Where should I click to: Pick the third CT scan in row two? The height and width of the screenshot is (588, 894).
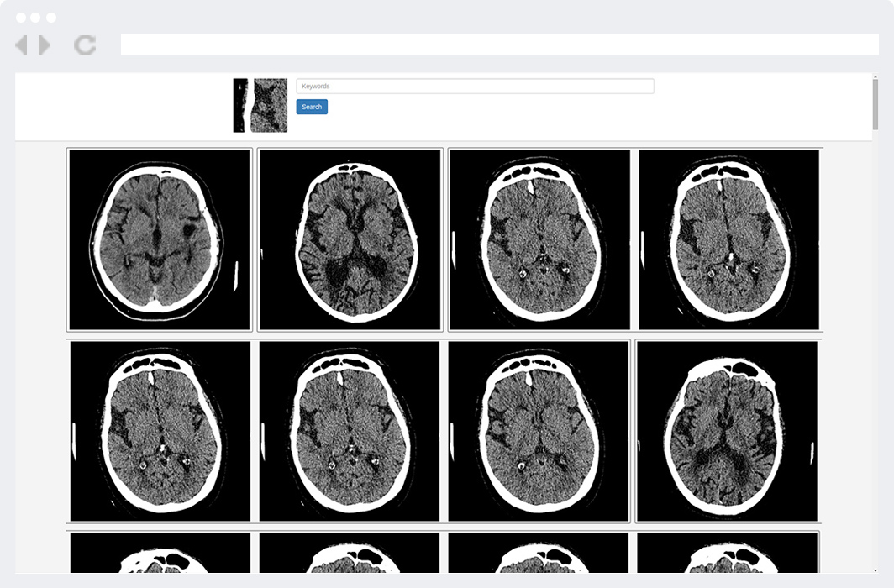coord(539,431)
